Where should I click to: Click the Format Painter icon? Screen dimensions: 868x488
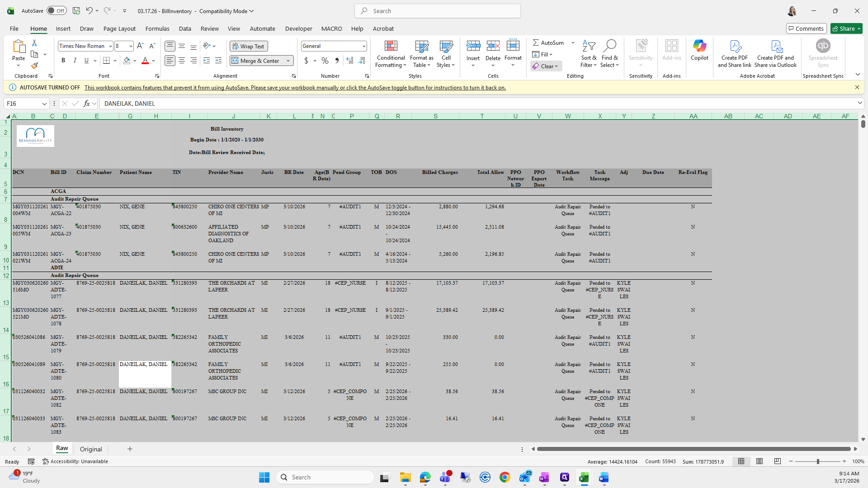pyautogui.click(x=34, y=66)
